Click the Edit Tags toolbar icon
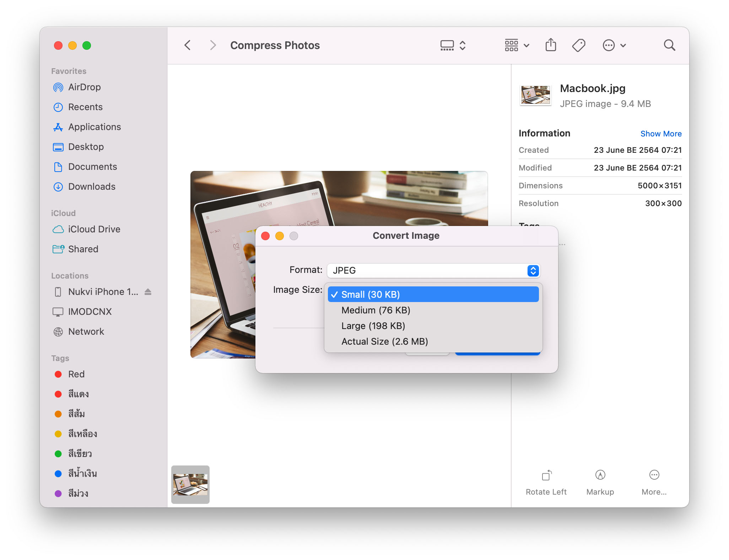The height and width of the screenshot is (560, 729). (578, 45)
